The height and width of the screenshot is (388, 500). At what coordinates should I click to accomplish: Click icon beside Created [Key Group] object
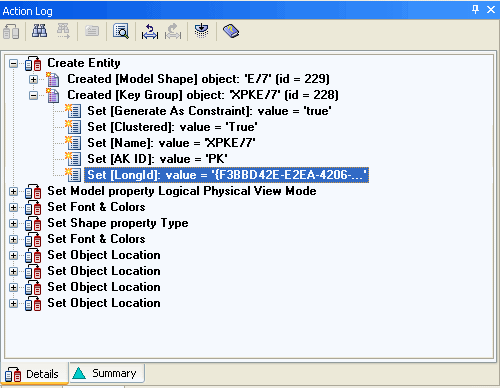pyautogui.click(x=53, y=95)
